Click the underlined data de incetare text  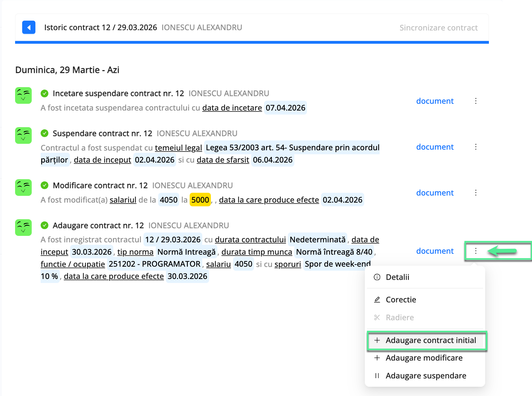coord(232,108)
